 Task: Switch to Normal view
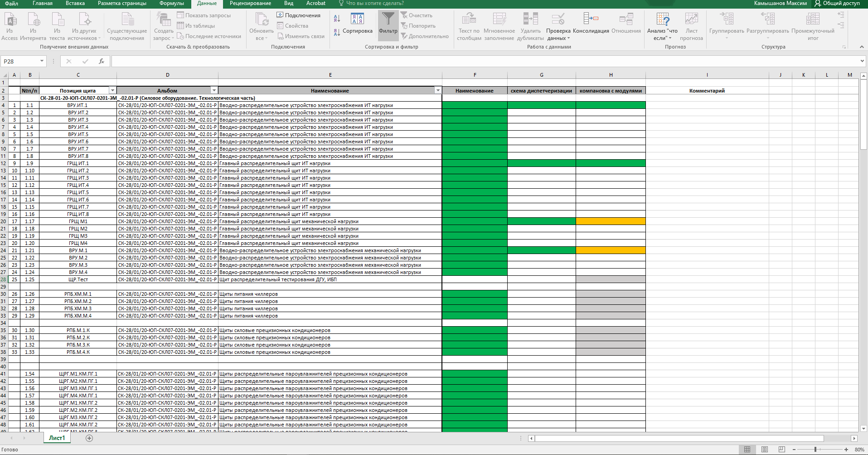(747, 450)
